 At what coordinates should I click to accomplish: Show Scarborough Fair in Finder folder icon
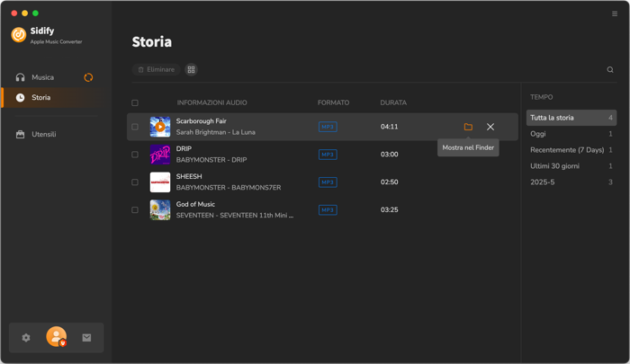coord(468,127)
